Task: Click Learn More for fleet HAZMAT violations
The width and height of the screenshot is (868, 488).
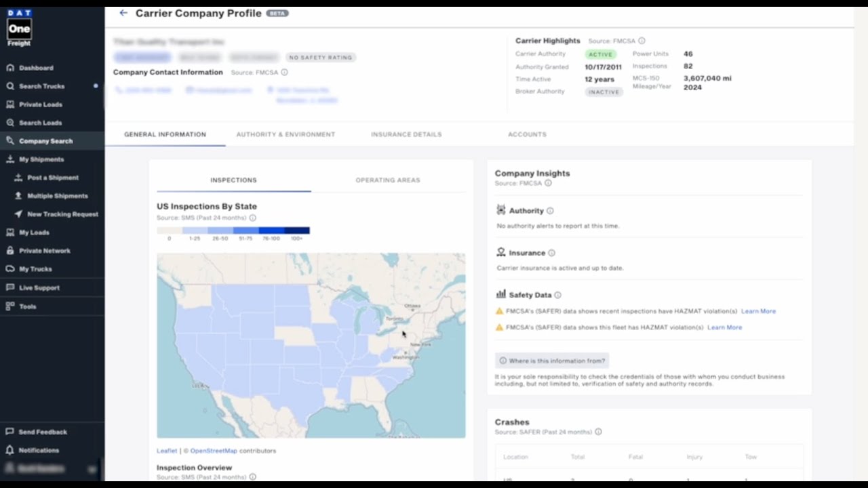Action: [x=725, y=327]
